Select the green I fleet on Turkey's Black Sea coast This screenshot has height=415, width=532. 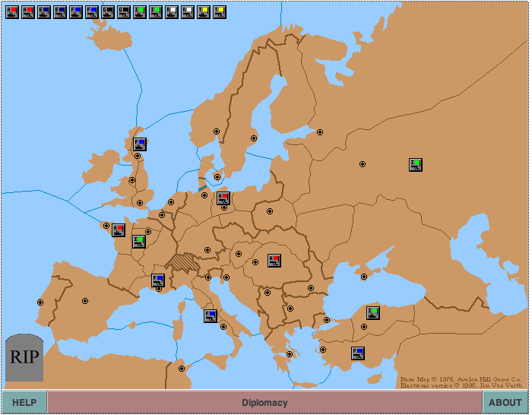click(x=373, y=313)
